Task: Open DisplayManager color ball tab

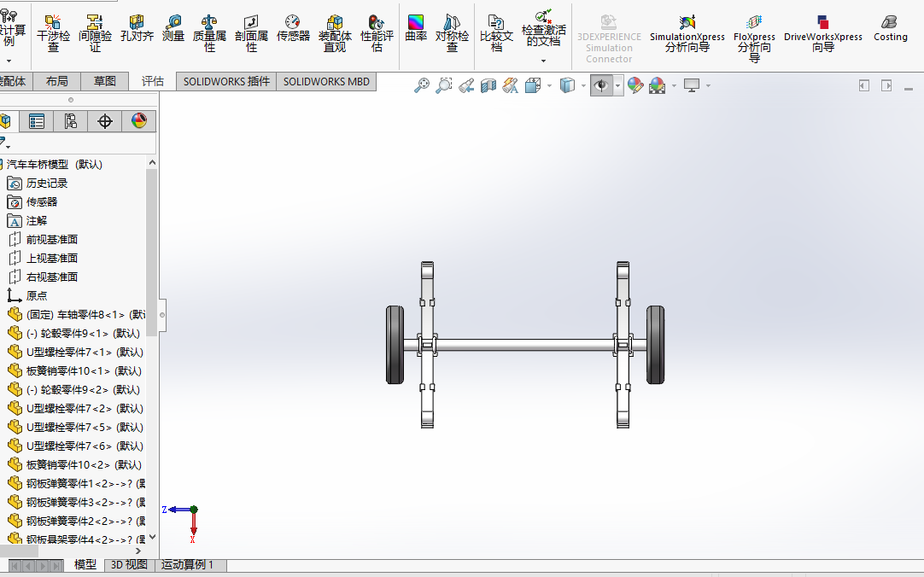Action: [139, 121]
